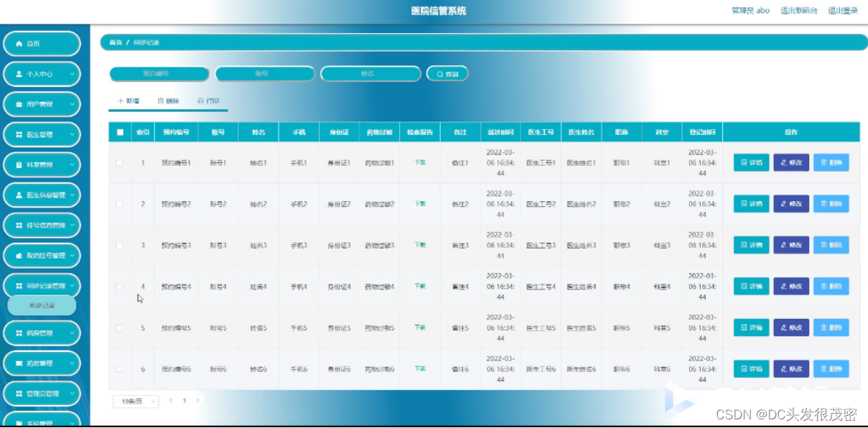Image resolution: width=868 pixels, height=428 pixels.
Task: Click the home icon beside 首页 in sidebar
Action: [x=19, y=44]
